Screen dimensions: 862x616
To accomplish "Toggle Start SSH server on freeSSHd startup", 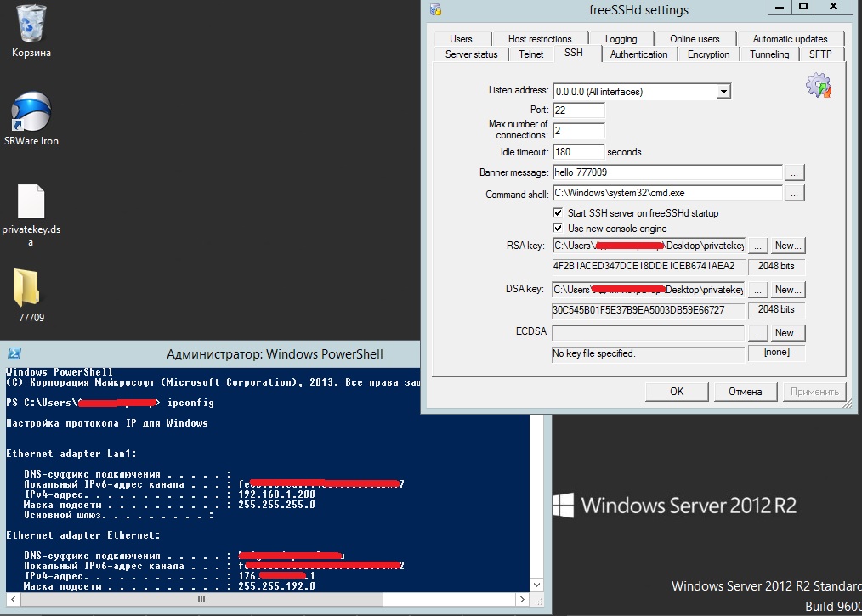I will pos(559,212).
